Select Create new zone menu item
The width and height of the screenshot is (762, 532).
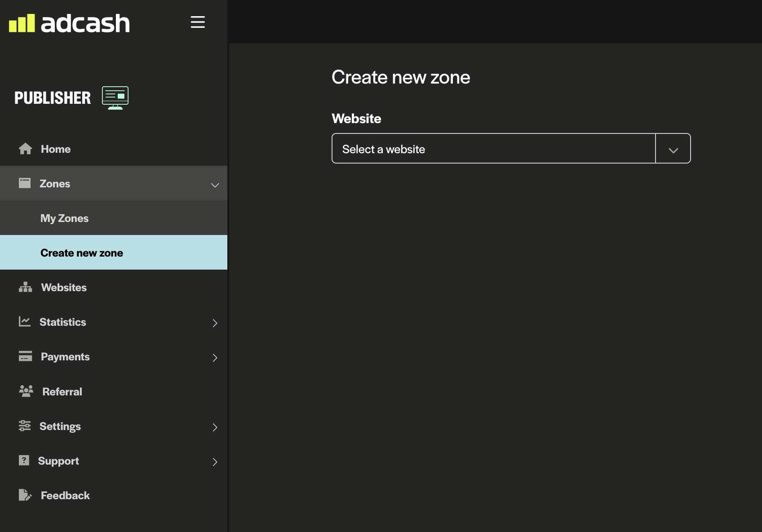pos(82,253)
